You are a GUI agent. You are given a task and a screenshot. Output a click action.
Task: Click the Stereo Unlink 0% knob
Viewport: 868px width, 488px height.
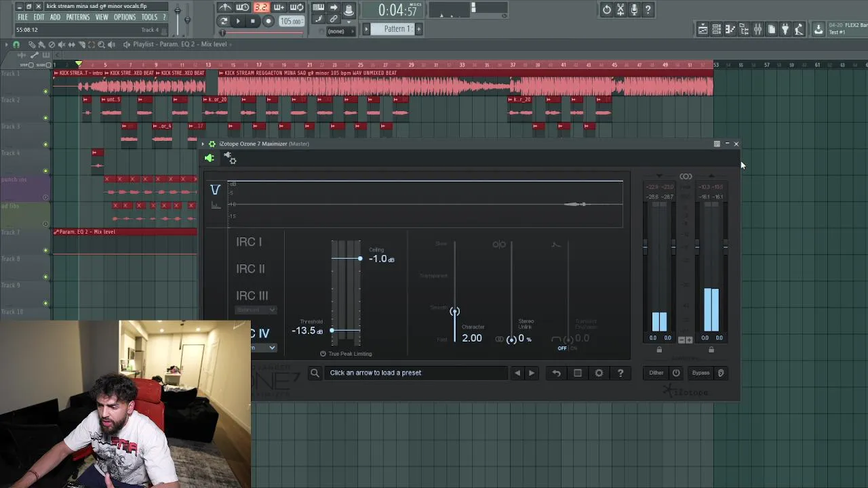tap(511, 339)
